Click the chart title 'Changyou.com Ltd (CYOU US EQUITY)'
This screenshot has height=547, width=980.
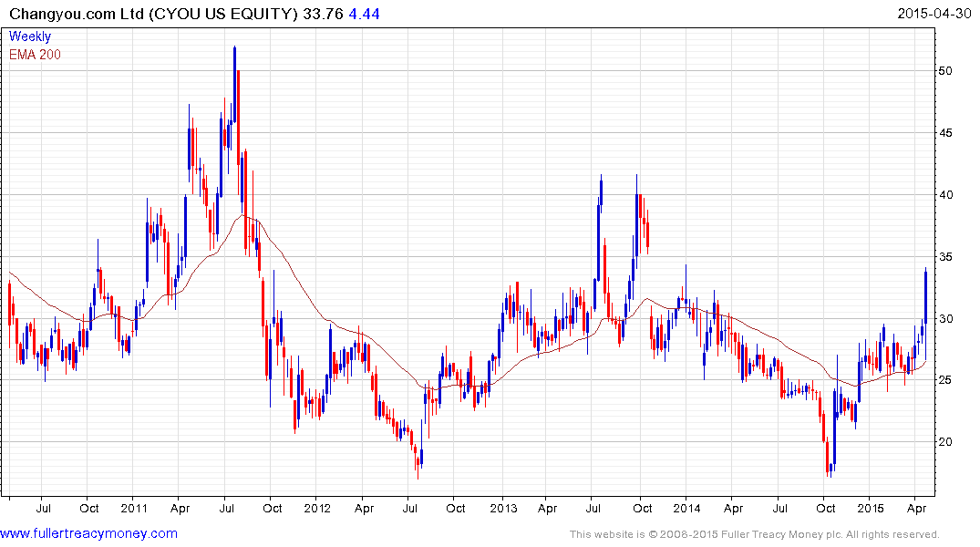(x=154, y=14)
